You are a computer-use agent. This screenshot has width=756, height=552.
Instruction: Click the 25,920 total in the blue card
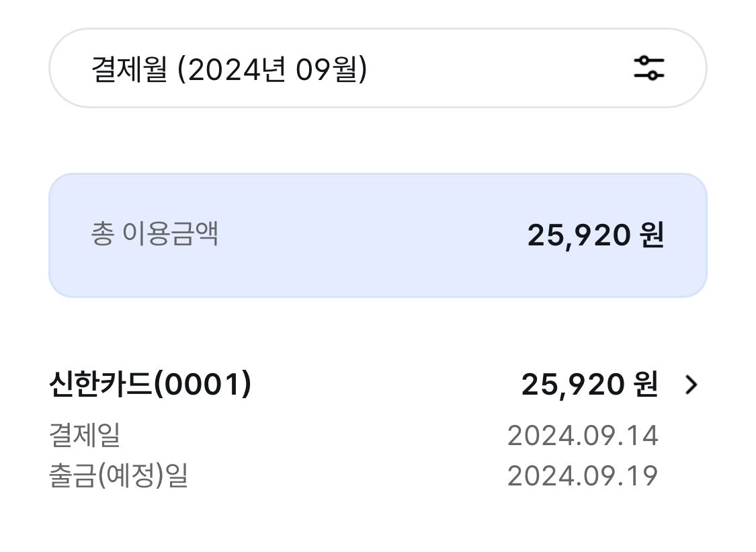(x=579, y=235)
